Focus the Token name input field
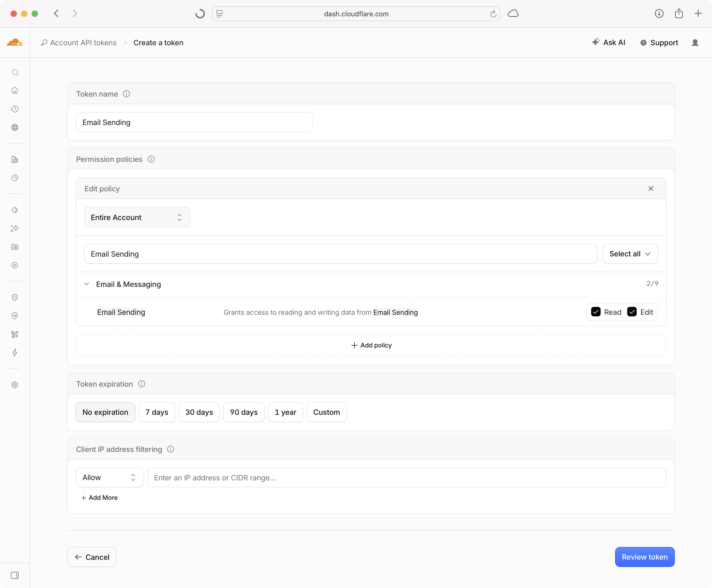 194,122
